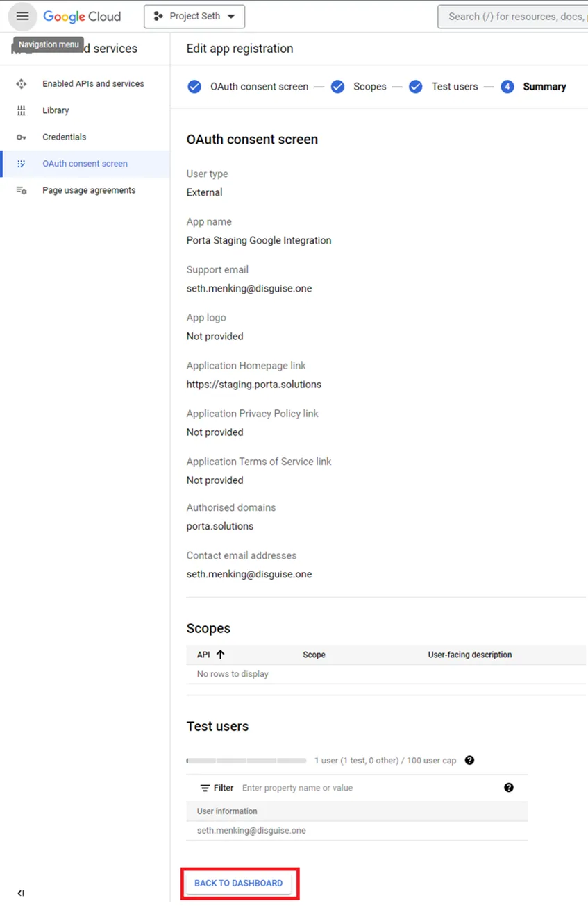Viewport: 588px width, 912px height.
Task: Click the help icon next to the user cap
Action: pos(469,760)
